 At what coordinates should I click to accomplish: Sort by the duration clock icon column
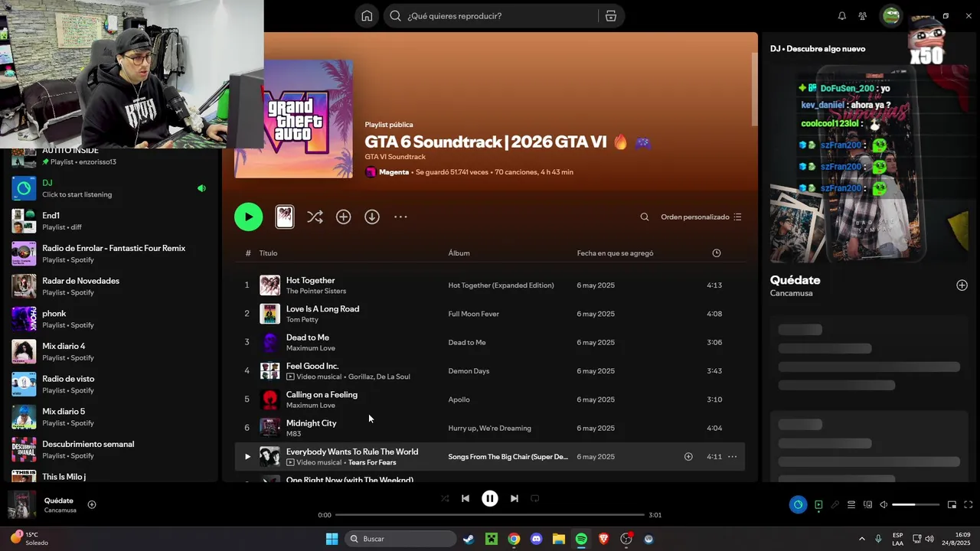[x=717, y=253]
